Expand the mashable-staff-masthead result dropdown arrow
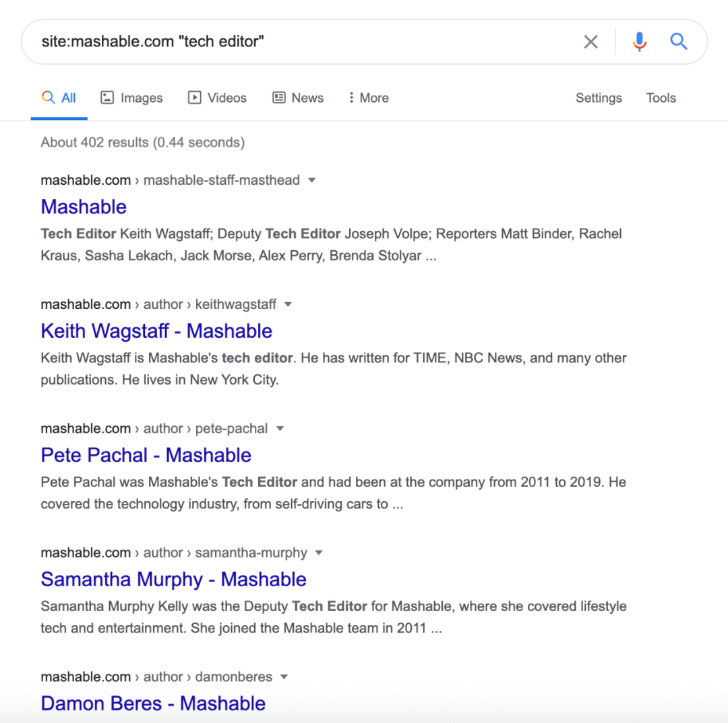Viewport: 728px width, 723px height. pos(312,180)
